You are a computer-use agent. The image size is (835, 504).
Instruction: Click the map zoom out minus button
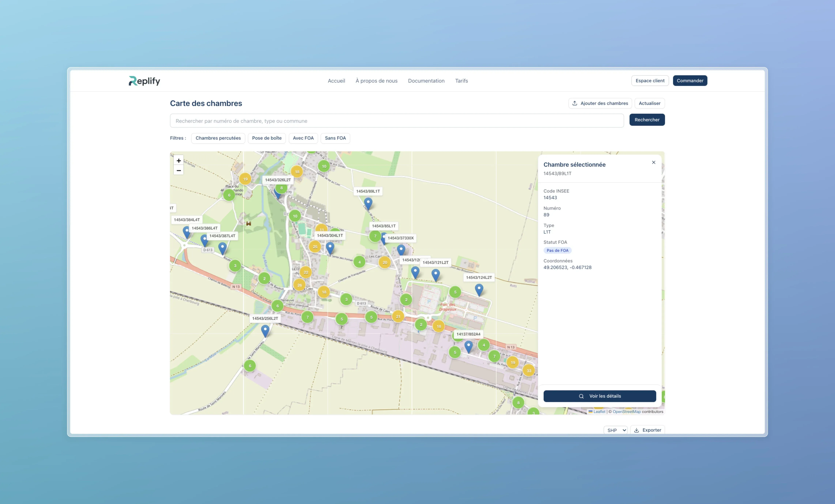point(179,170)
